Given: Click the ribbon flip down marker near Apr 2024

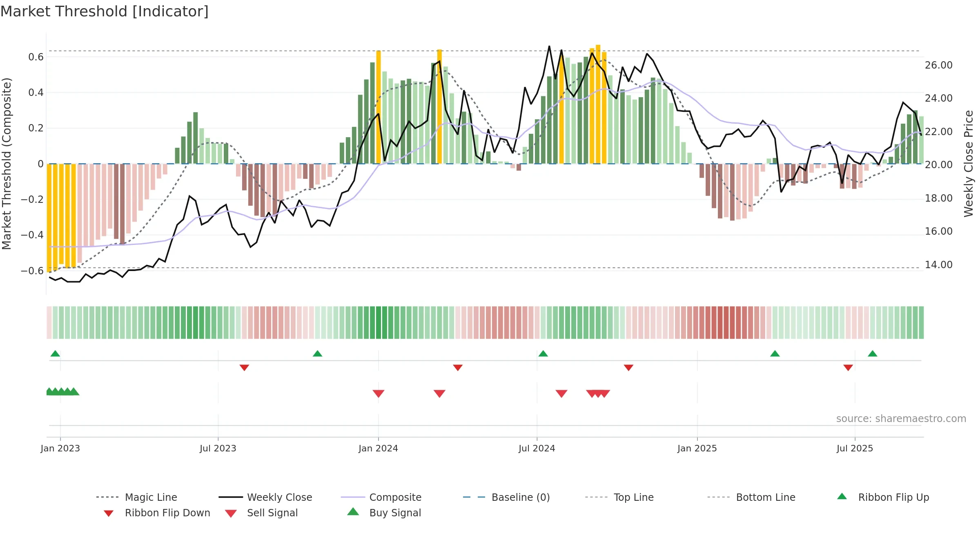Looking at the screenshot, I should (458, 368).
